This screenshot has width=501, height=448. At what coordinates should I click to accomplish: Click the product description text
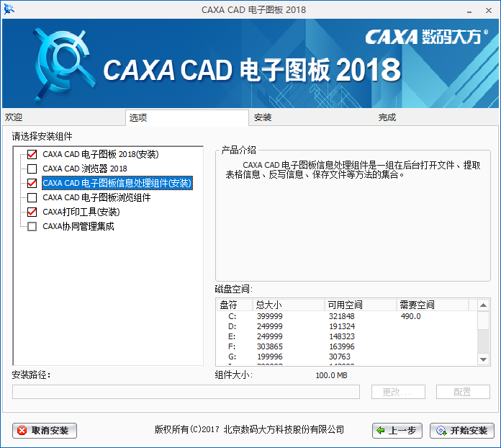tap(353, 170)
